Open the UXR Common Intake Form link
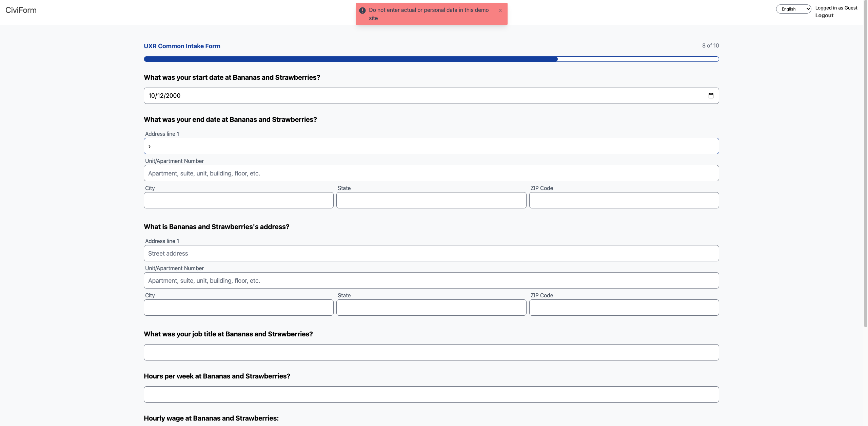 point(182,46)
